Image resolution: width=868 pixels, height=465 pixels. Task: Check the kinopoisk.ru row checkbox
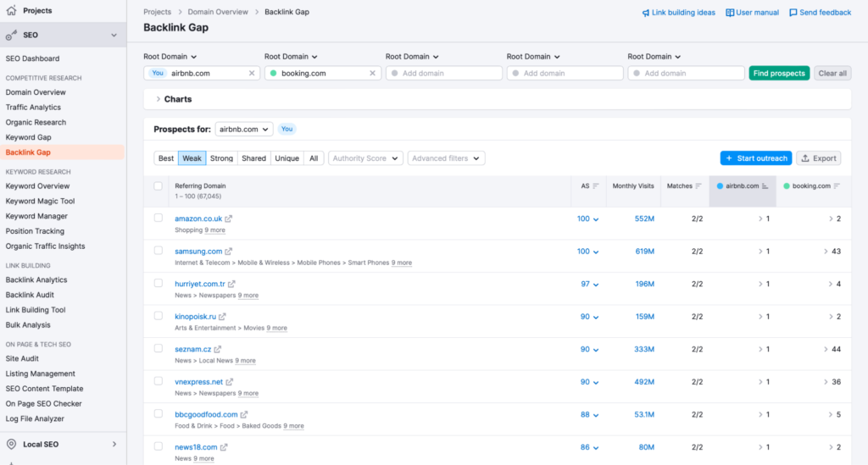pyautogui.click(x=159, y=316)
